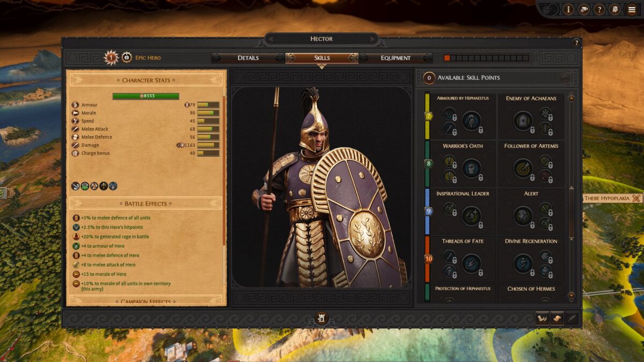Click the question mark help icon in top toolbar
This screenshot has width=644, height=362.
point(599,9)
